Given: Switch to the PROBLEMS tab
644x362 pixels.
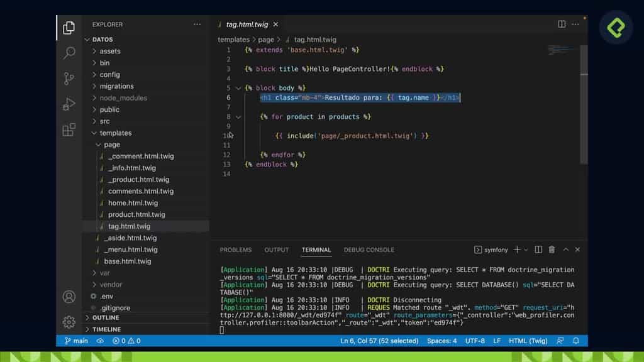Looking at the screenshot, I should tap(235, 250).
